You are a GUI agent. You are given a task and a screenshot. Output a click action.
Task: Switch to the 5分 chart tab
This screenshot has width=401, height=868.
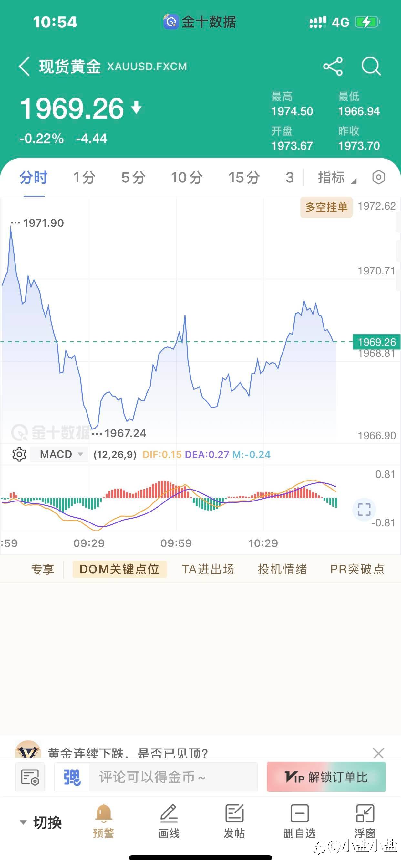point(133,178)
